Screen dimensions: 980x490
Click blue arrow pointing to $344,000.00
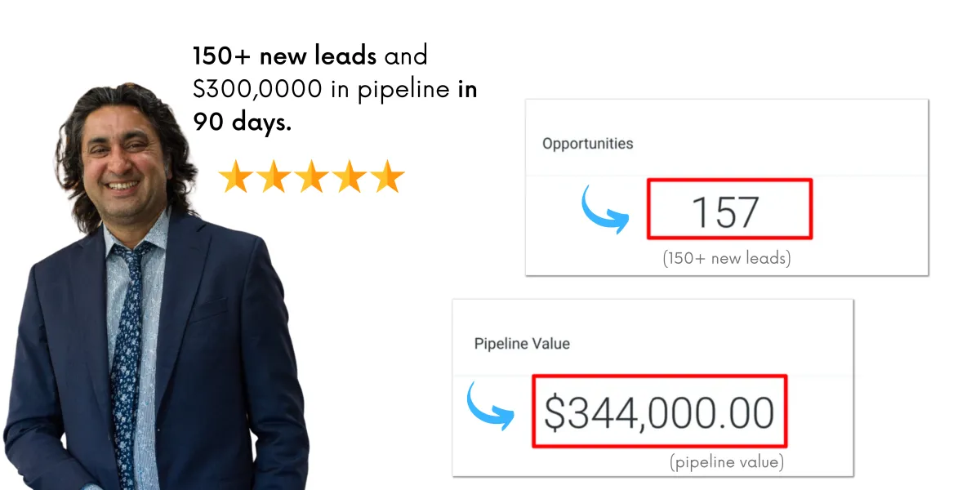(490, 408)
